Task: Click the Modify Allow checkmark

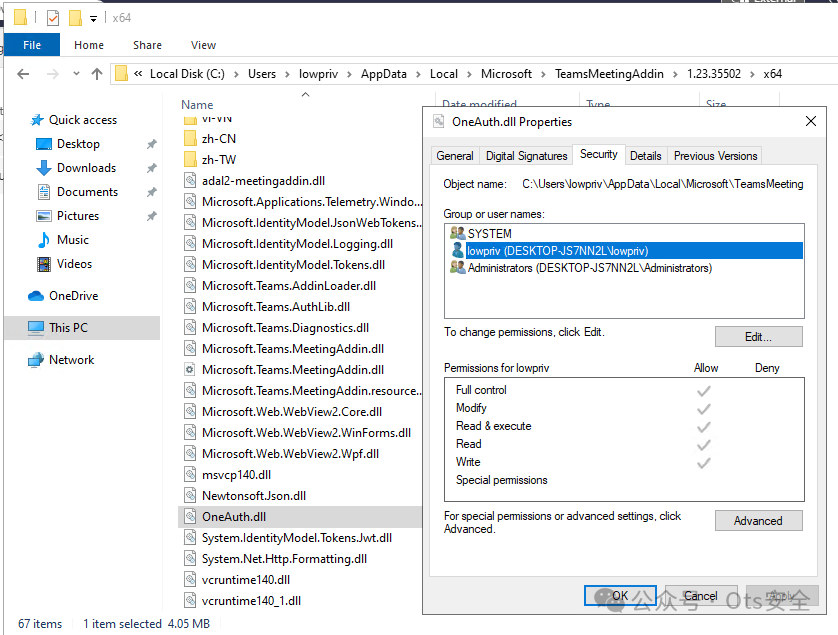Action: pyautogui.click(x=704, y=409)
